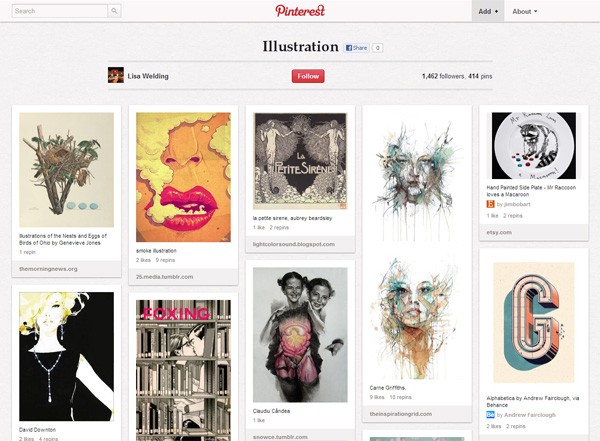This screenshot has height=441, width=600.
Task: Open the Foxing bookshelf illustration
Action: tap(183, 370)
